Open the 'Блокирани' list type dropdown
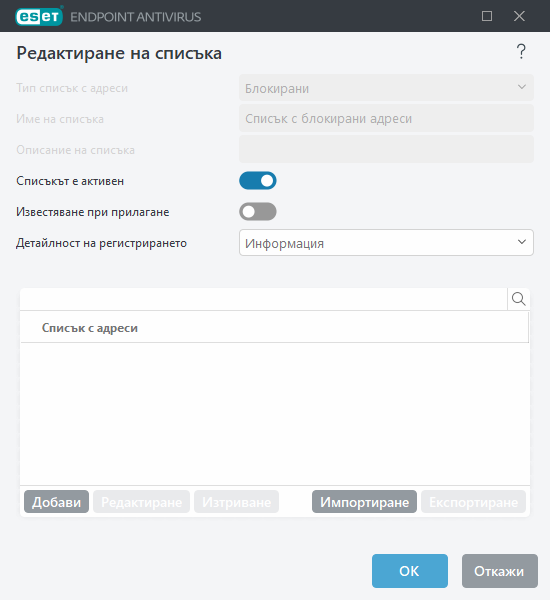Viewport: 550px width, 600px height. pos(386,88)
